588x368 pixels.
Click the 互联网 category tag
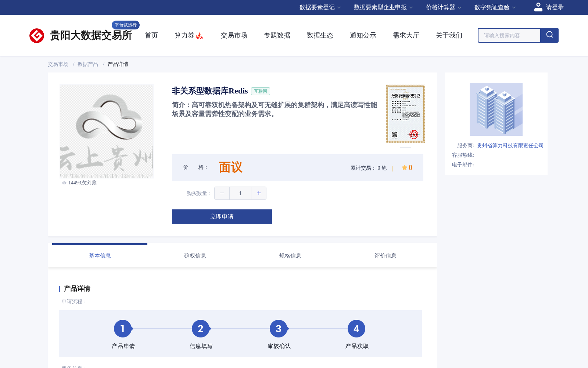tap(261, 91)
